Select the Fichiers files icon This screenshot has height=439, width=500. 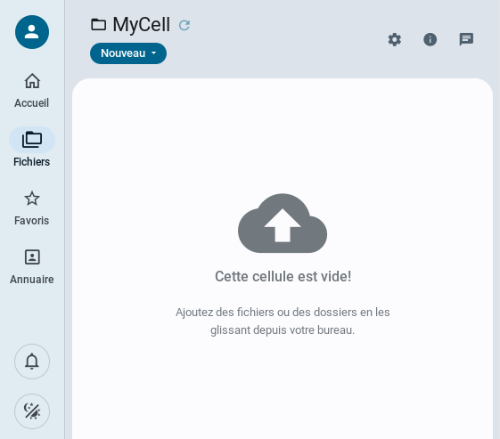click(32, 140)
